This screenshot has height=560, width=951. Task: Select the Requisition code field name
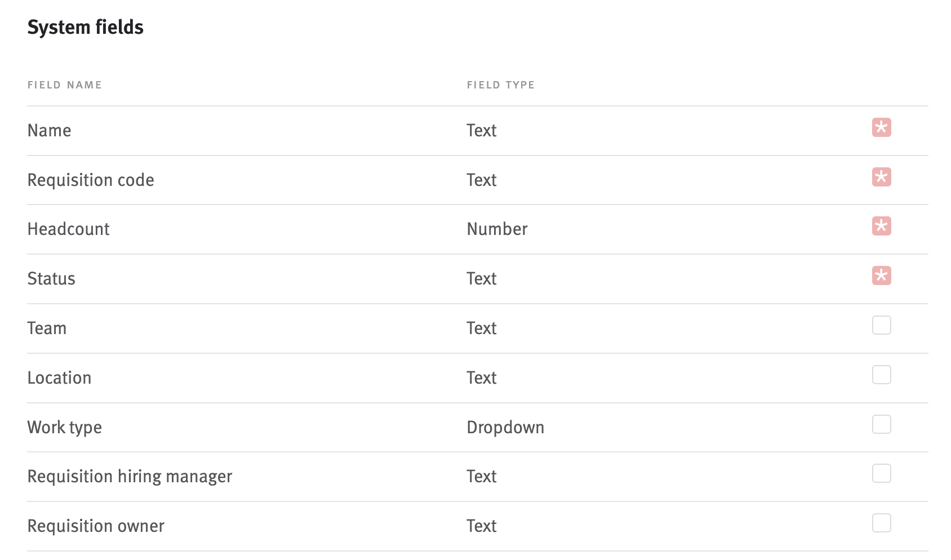(x=90, y=180)
